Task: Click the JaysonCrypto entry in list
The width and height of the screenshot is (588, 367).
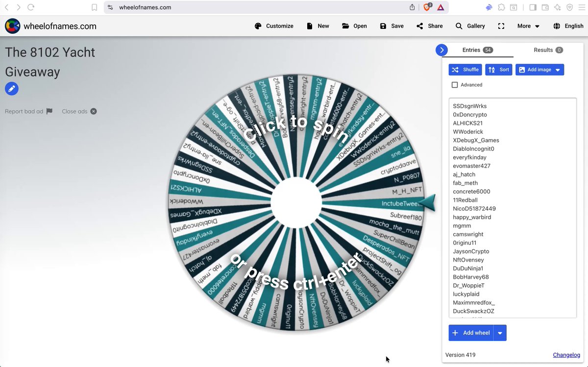Action: (471, 251)
